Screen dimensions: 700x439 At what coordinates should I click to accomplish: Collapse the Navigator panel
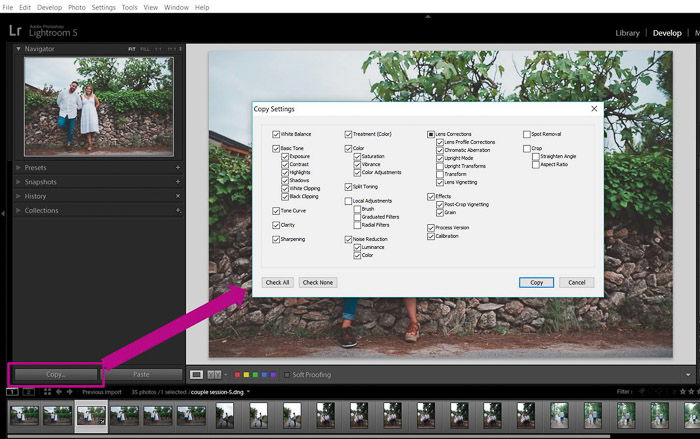click(19, 48)
